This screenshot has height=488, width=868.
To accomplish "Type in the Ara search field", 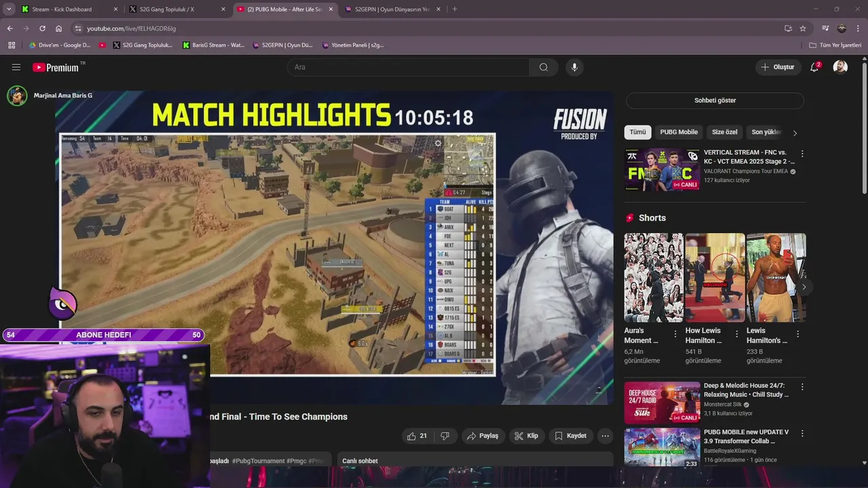I will click(408, 67).
